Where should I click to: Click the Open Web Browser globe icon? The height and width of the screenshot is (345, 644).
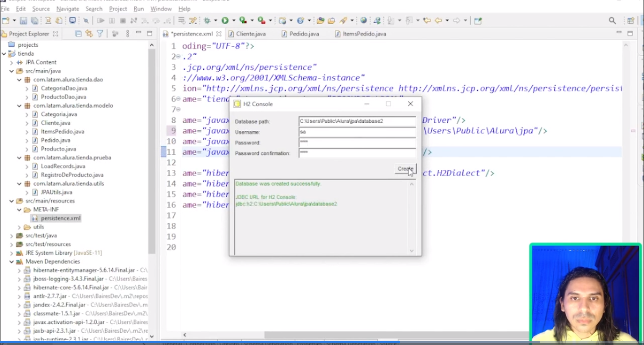pyautogui.click(x=363, y=21)
